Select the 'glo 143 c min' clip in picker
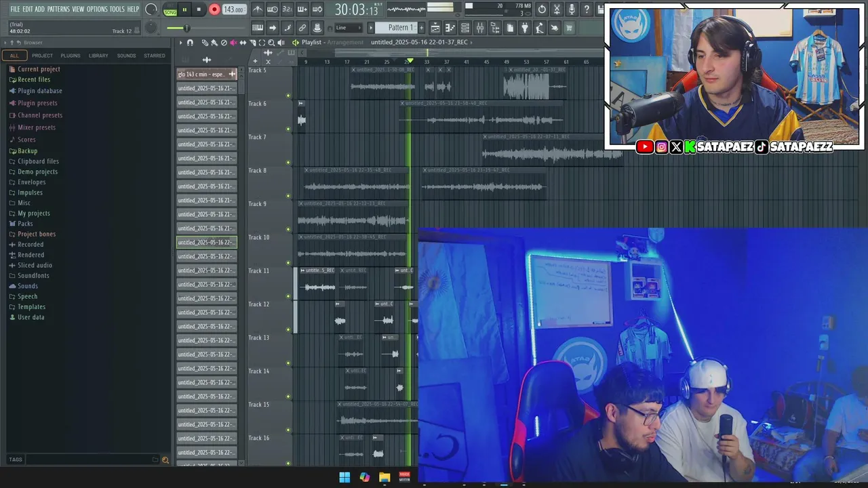 click(207, 74)
